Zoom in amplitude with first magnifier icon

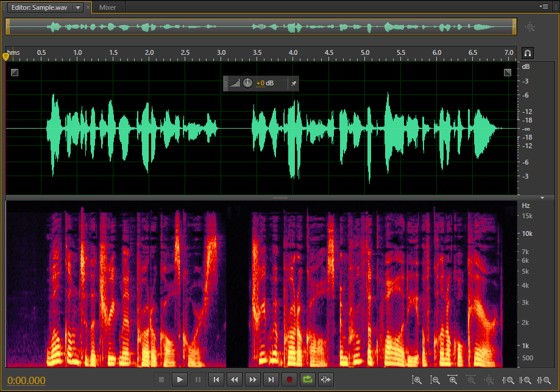[417, 380]
